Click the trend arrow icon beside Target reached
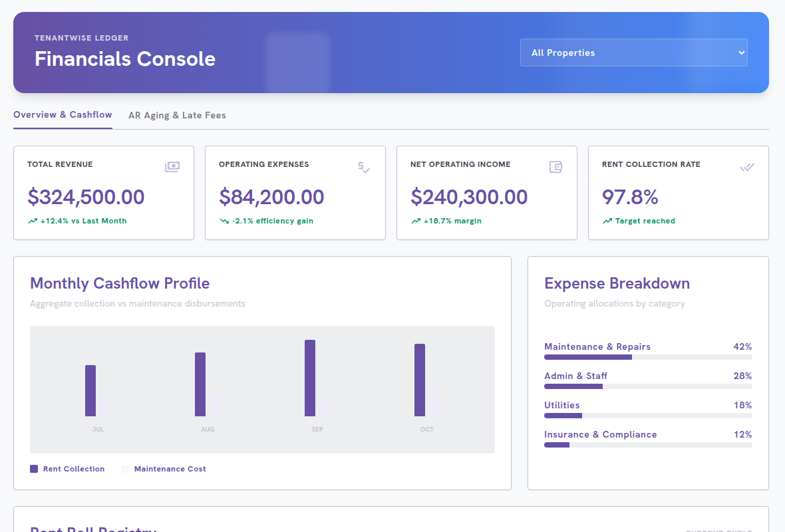 click(x=607, y=221)
